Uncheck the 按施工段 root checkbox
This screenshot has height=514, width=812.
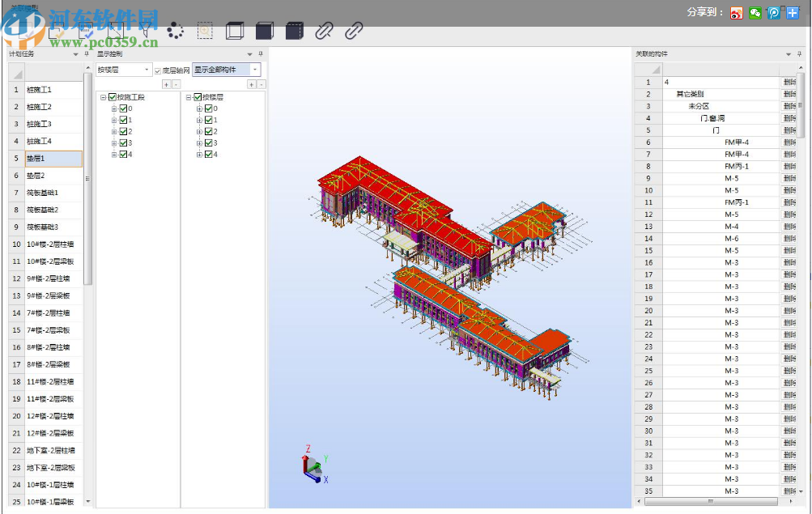pos(113,97)
